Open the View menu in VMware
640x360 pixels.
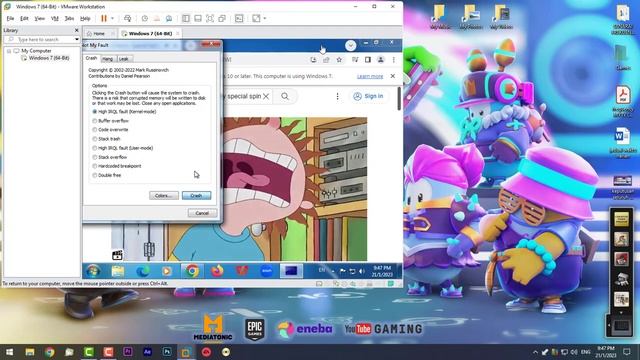coord(40,18)
